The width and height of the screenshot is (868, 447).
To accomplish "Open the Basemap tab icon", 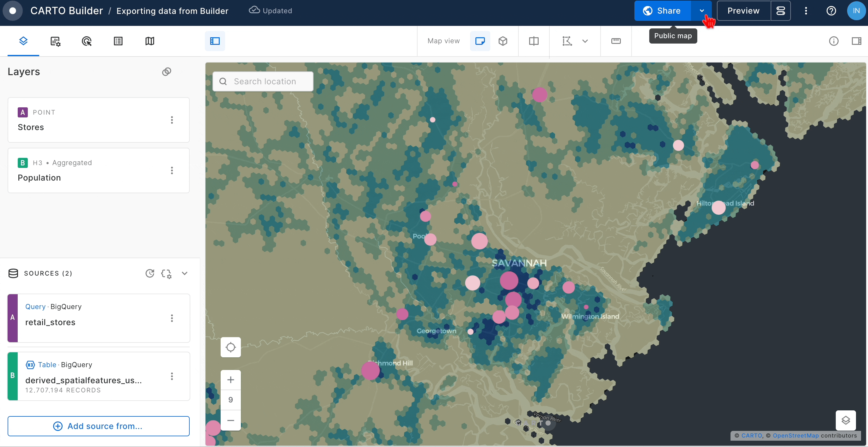I will (x=150, y=41).
